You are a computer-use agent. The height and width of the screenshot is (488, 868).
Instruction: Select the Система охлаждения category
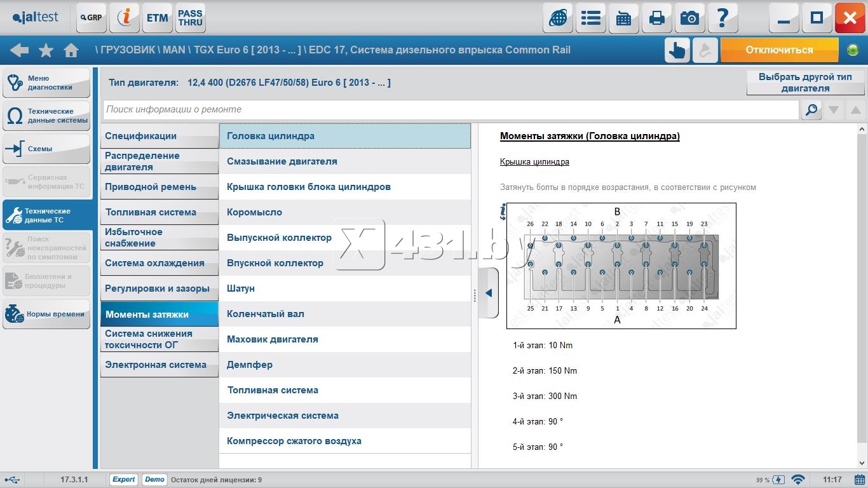tap(154, 263)
